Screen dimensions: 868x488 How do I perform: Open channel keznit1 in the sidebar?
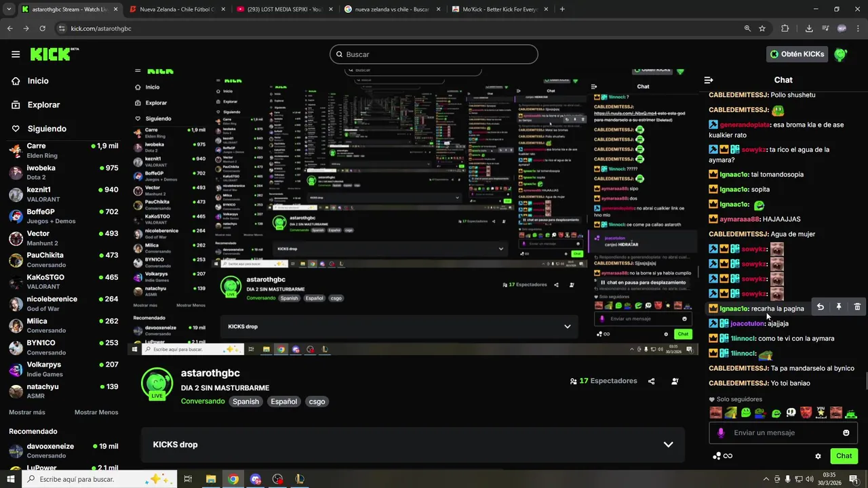click(63, 195)
